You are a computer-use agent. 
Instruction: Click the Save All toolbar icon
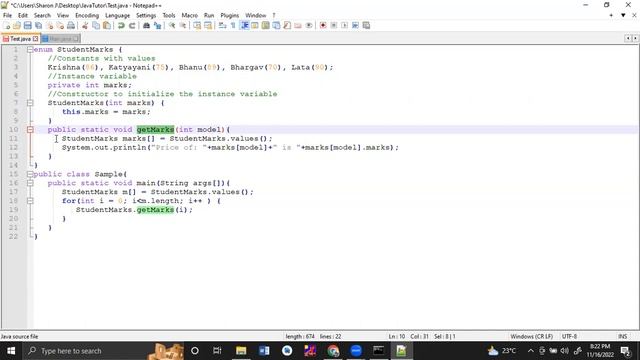[x=38, y=26]
